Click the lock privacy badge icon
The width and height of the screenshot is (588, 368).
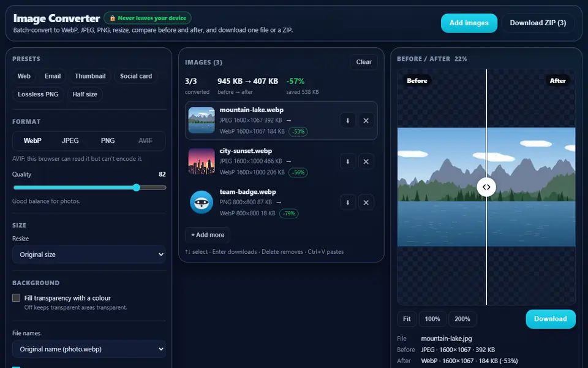tap(112, 18)
